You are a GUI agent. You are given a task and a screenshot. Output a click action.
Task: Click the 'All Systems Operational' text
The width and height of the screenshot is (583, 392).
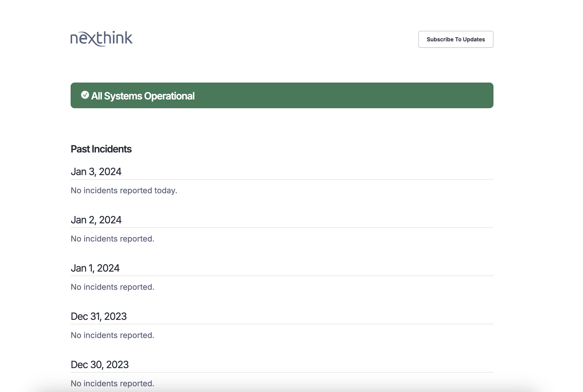coord(143,96)
